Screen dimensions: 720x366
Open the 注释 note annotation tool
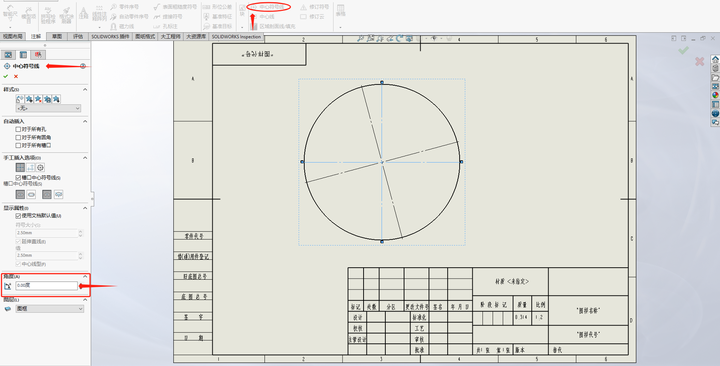[x=83, y=13]
